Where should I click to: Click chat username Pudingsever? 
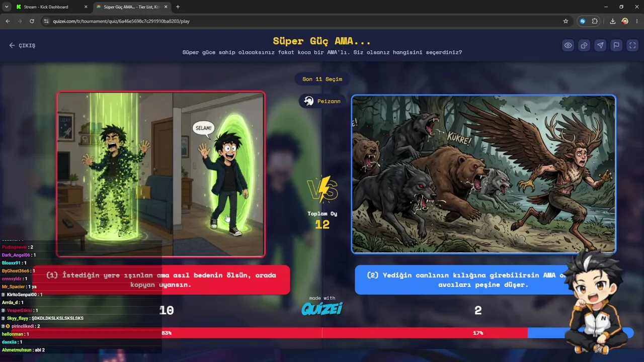pyautogui.click(x=14, y=247)
